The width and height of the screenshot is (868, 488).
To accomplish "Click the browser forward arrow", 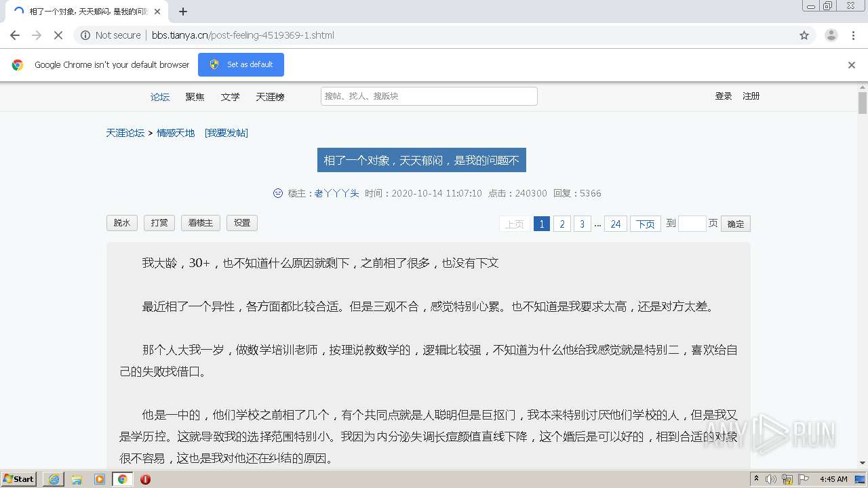I will [x=37, y=35].
